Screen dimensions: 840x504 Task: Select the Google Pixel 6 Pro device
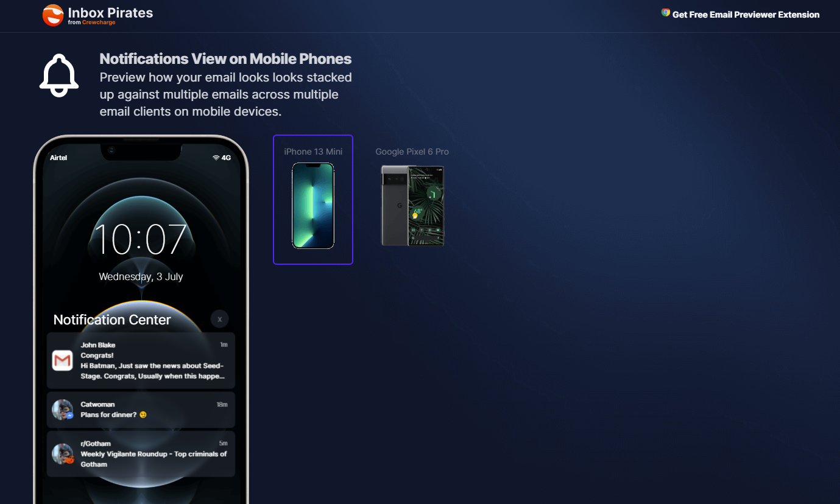(x=412, y=200)
